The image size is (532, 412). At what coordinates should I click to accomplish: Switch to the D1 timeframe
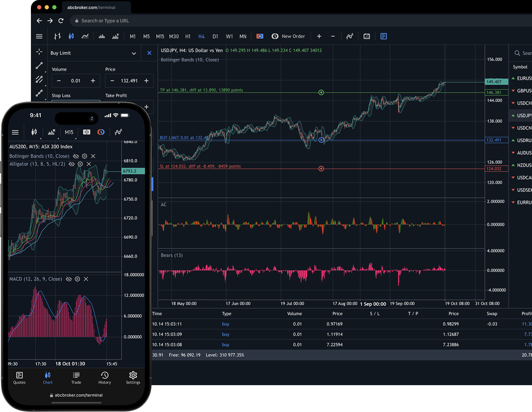point(215,36)
